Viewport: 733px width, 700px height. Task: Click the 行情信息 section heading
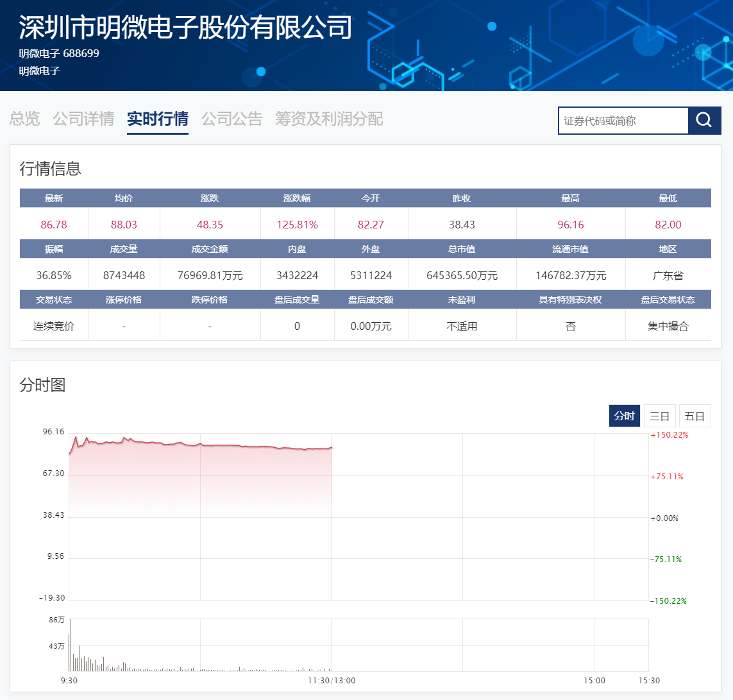click(50, 168)
